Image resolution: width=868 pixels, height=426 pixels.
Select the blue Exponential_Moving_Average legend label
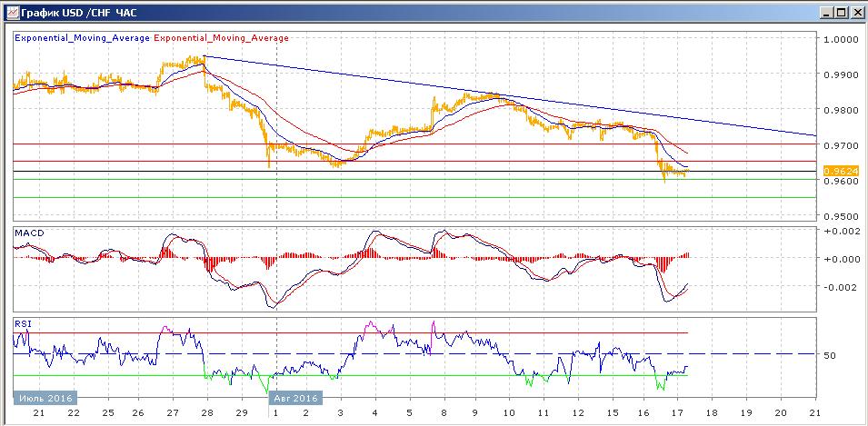pos(82,38)
